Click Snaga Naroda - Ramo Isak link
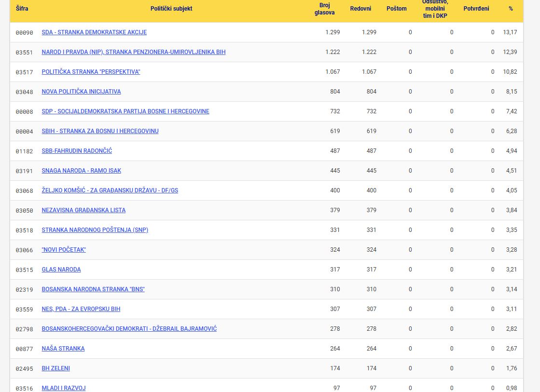This screenshot has height=392, width=540. [x=81, y=171]
